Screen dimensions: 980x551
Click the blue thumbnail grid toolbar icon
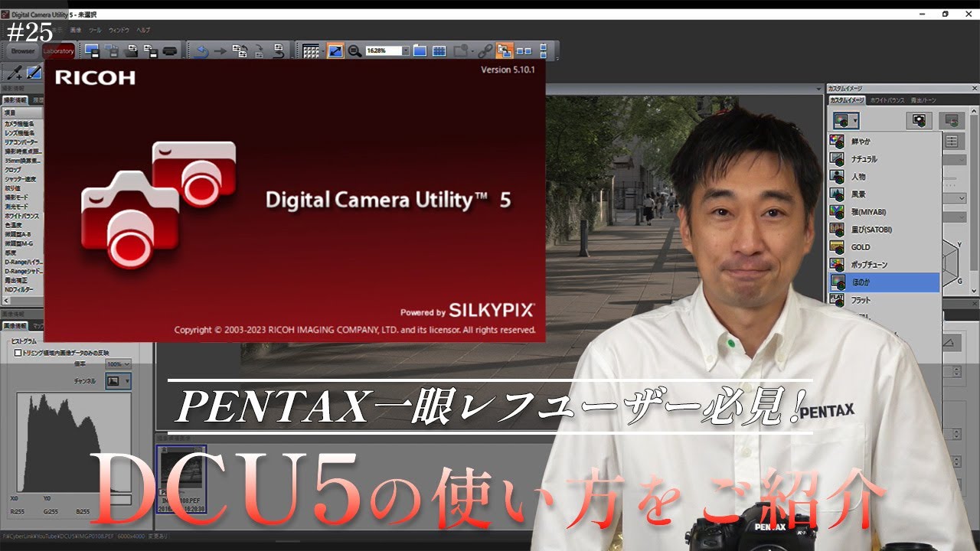pyautogui.click(x=439, y=51)
